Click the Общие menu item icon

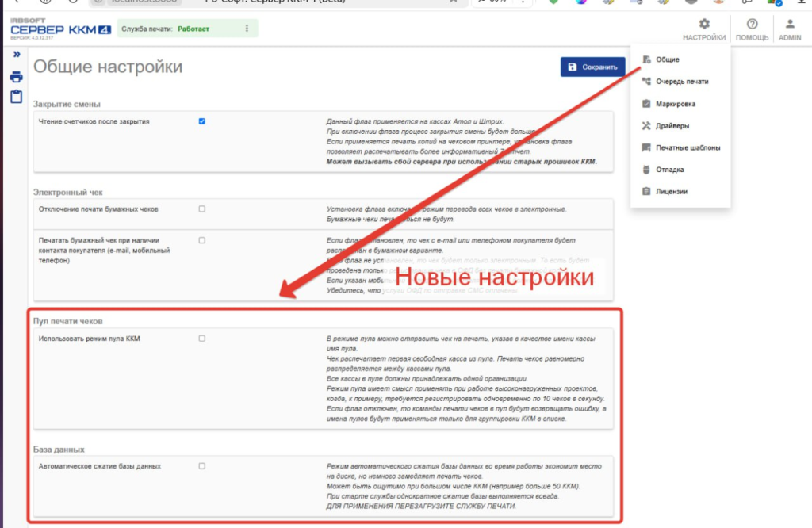coord(646,59)
